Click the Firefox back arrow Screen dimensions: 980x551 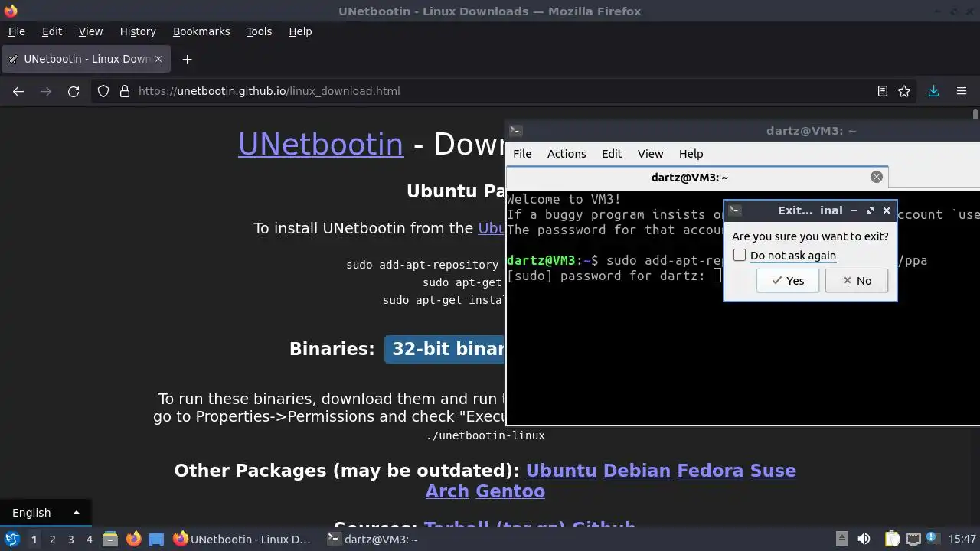[18, 91]
